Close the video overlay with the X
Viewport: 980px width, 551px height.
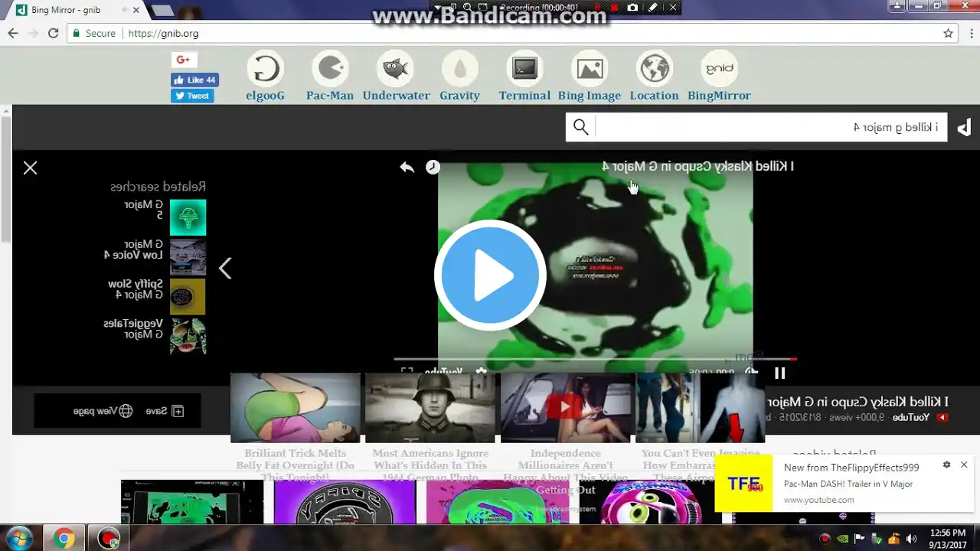pyautogui.click(x=30, y=168)
